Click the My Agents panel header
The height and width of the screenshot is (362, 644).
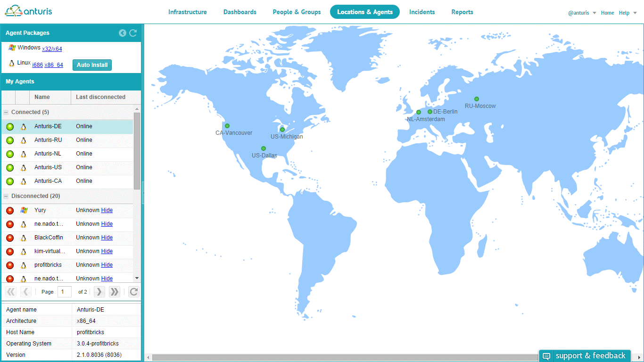tap(71, 82)
